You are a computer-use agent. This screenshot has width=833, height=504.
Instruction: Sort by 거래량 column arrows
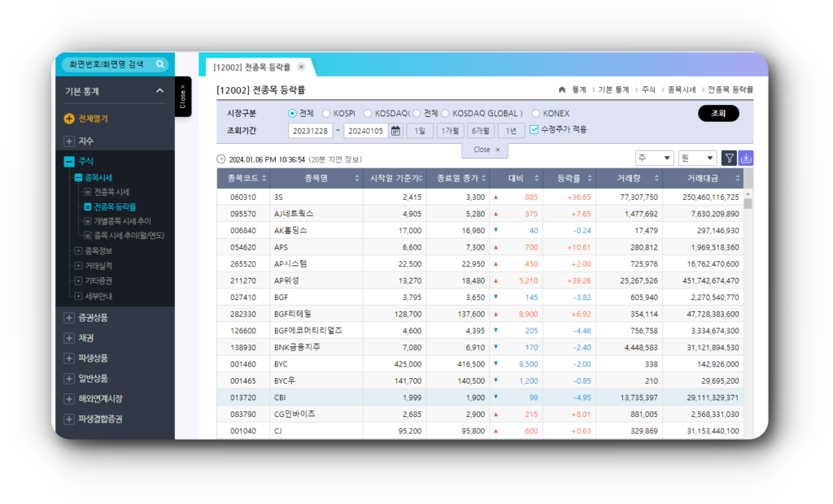(656, 179)
